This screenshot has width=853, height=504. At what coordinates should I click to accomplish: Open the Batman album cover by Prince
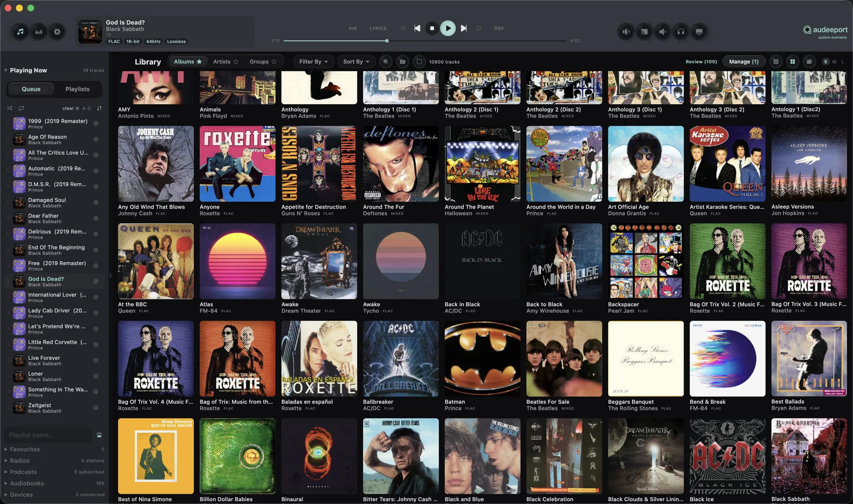tap(482, 359)
